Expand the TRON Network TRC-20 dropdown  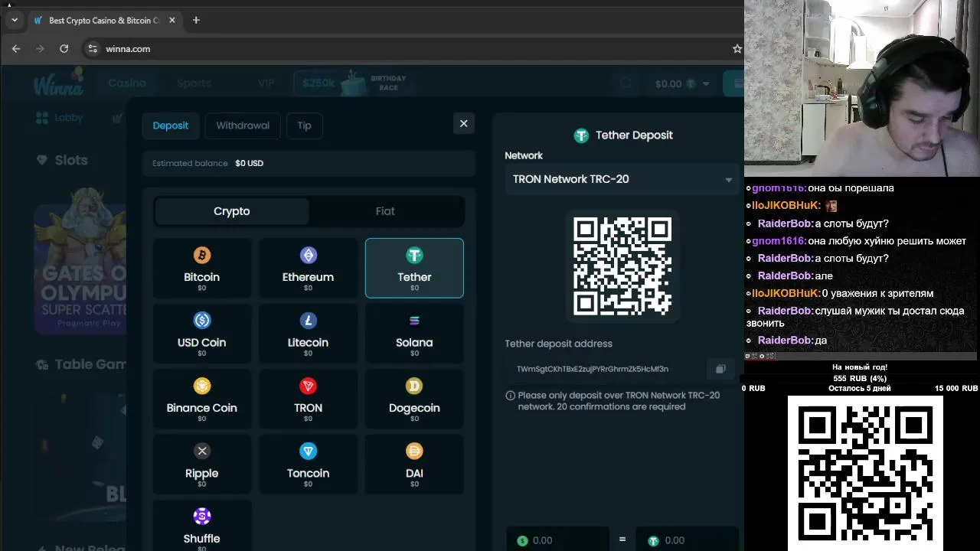click(622, 179)
